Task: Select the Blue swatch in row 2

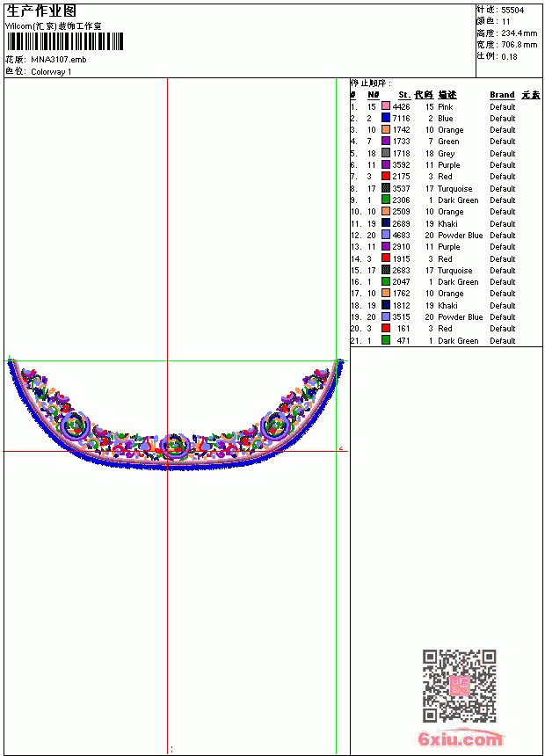Action: (385, 118)
